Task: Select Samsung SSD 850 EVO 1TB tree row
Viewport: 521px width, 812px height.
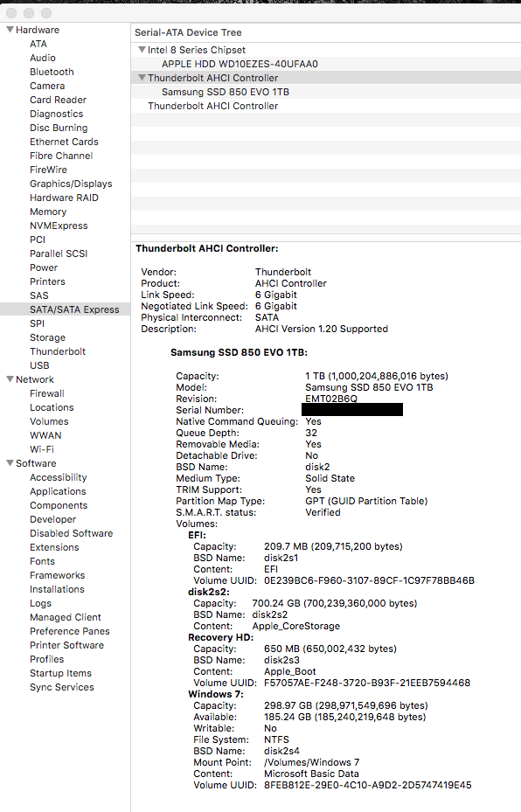Action: coord(326,92)
